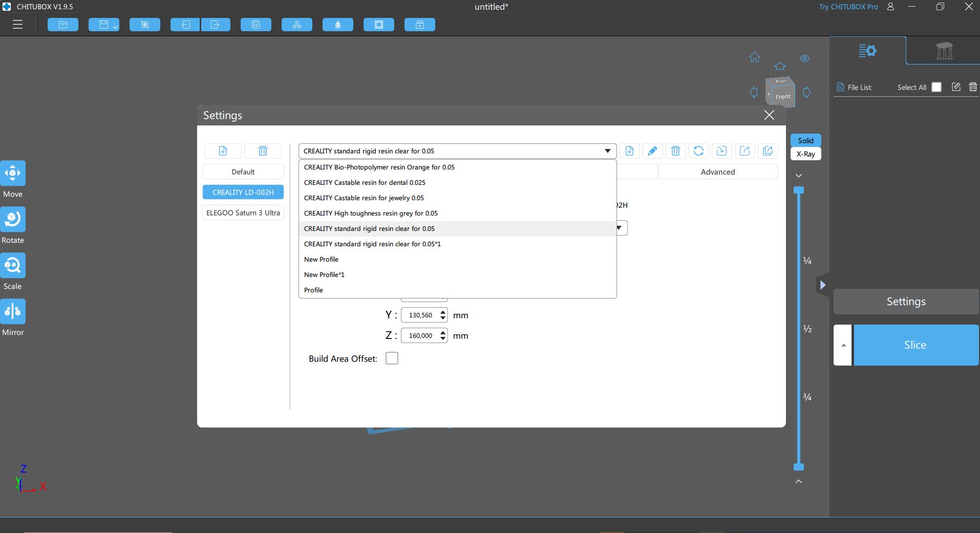Image resolution: width=980 pixels, height=533 pixels.
Task: Select the Scale tool
Action: 13,266
